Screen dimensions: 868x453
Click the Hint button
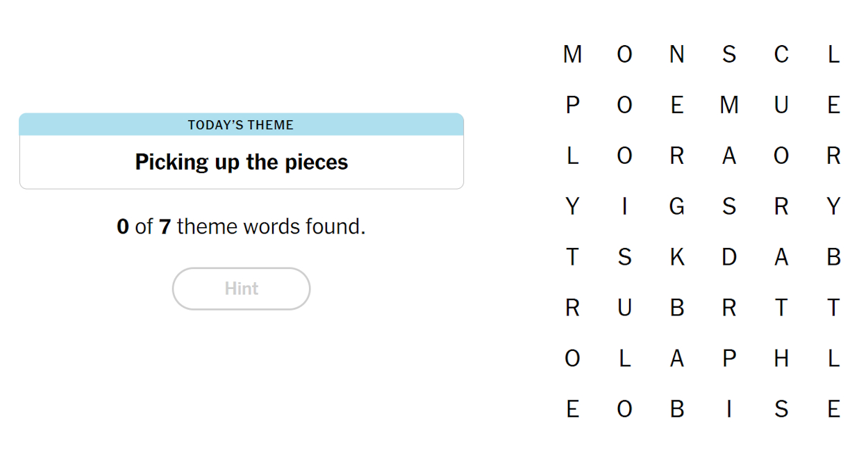tap(241, 288)
